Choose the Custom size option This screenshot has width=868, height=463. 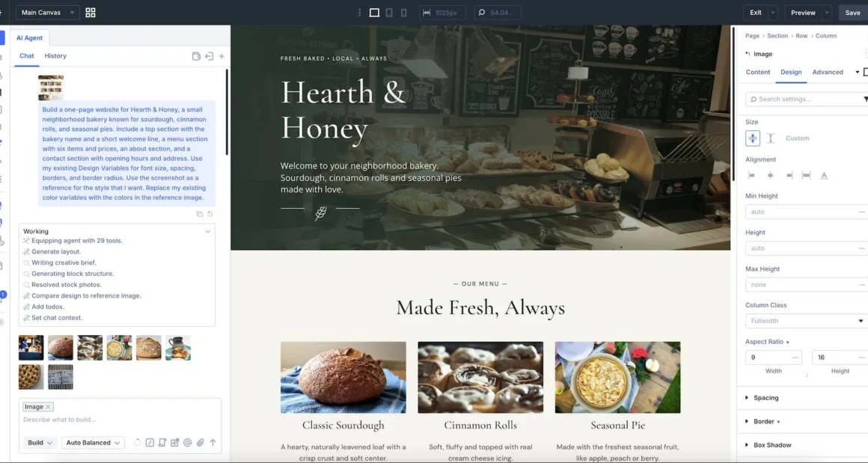coord(797,138)
